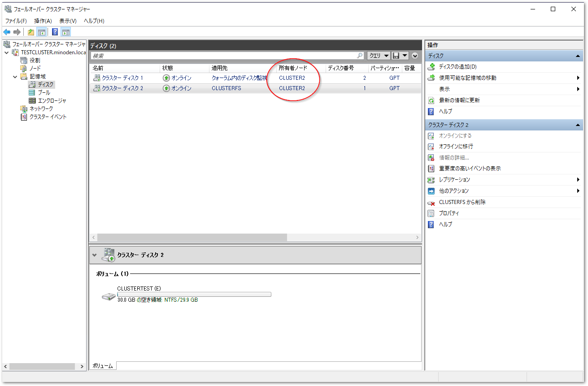Collapse the ディスク actions section header
Screen dimensions: 588x386
point(578,56)
